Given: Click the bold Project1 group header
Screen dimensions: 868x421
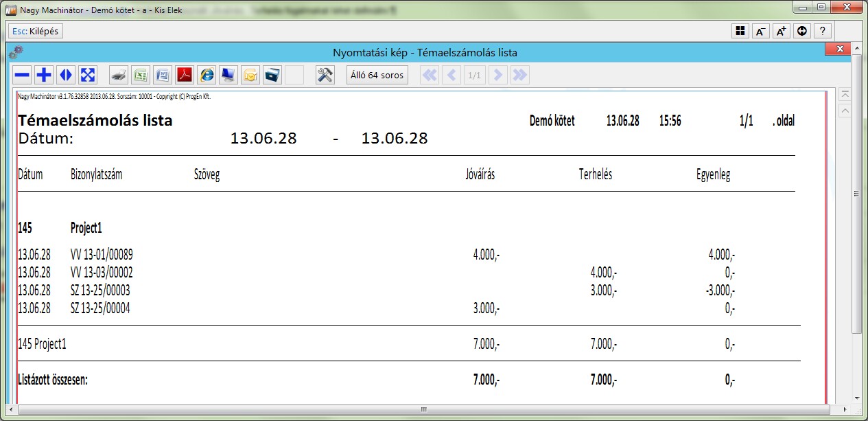Looking at the screenshot, I should [86, 227].
